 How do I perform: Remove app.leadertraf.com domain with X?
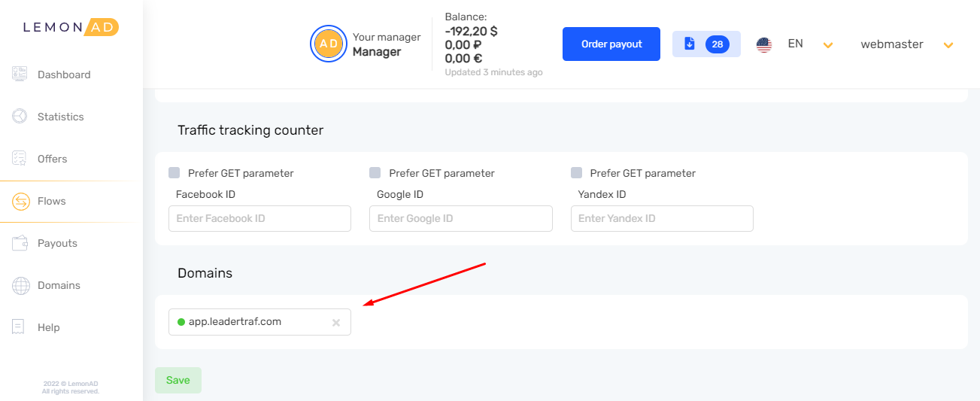click(336, 323)
